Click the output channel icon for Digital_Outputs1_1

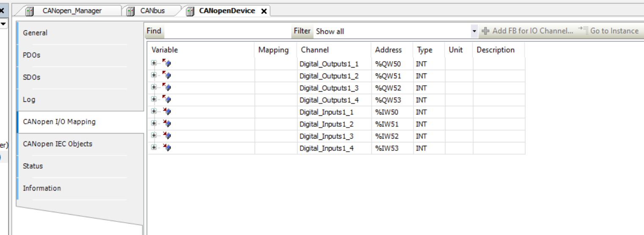(x=167, y=63)
